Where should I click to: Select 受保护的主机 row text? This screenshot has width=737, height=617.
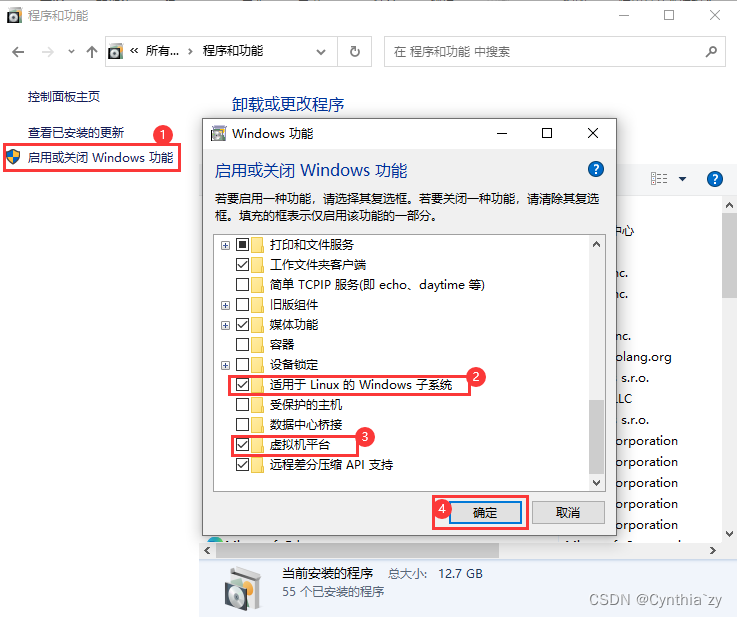[x=306, y=405]
